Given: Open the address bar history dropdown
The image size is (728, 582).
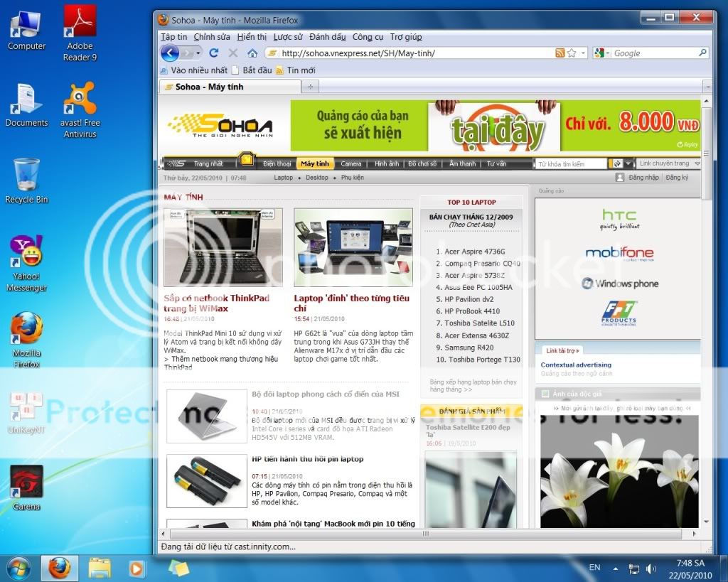Looking at the screenshot, I should coord(583,53).
